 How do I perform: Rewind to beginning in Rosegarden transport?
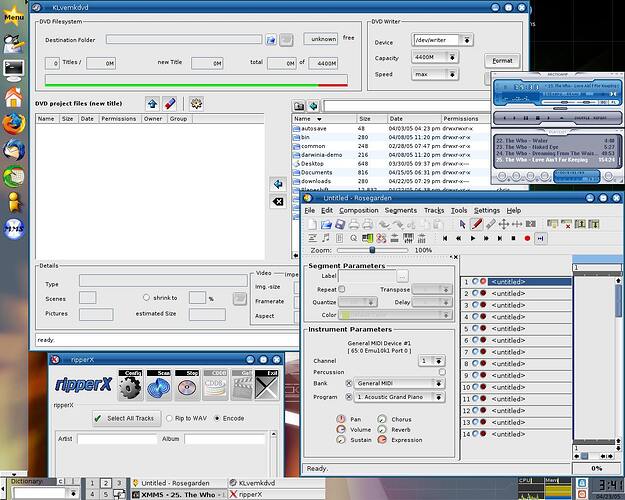(x=445, y=238)
